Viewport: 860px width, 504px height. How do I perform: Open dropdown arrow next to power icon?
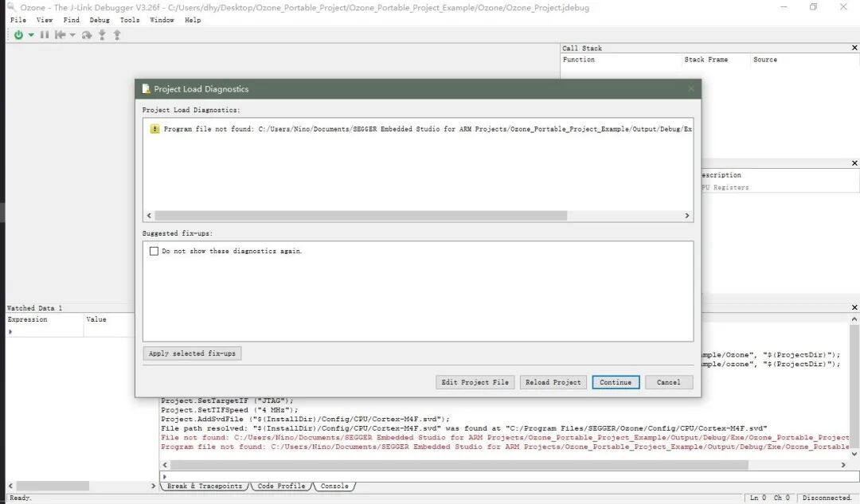(x=31, y=35)
